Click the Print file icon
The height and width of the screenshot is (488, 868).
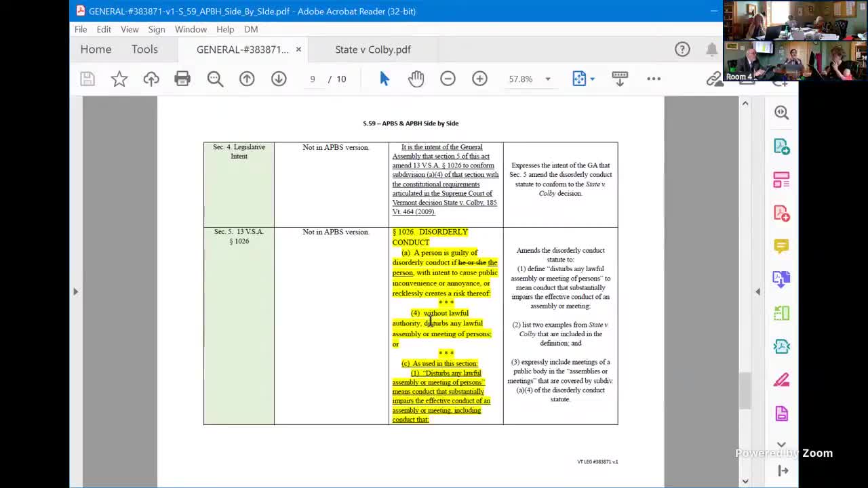[x=182, y=79]
